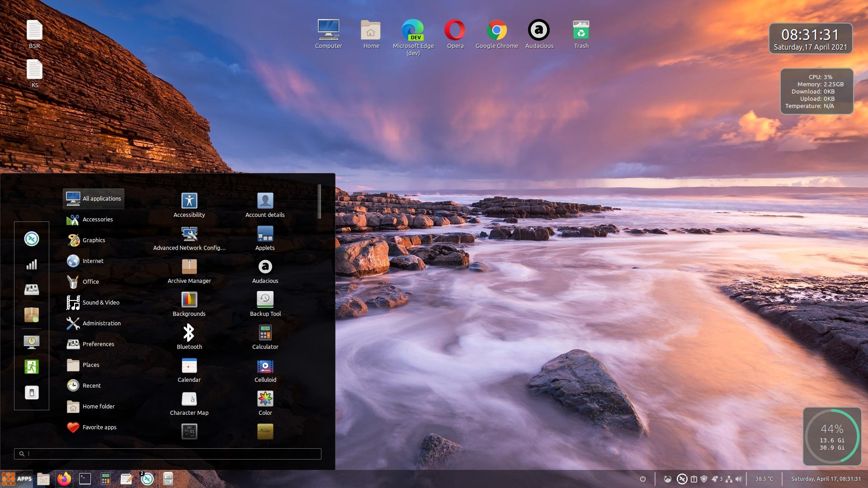Image resolution: width=868 pixels, height=488 pixels.
Task: Select Places category
Action: click(x=94, y=365)
